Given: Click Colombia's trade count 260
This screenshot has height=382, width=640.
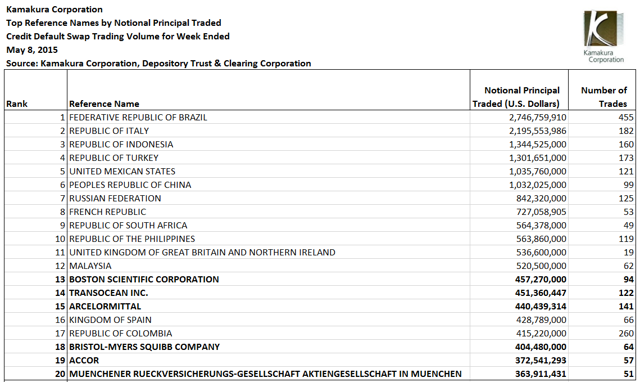Looking at the screenshot, I should 626,333.
